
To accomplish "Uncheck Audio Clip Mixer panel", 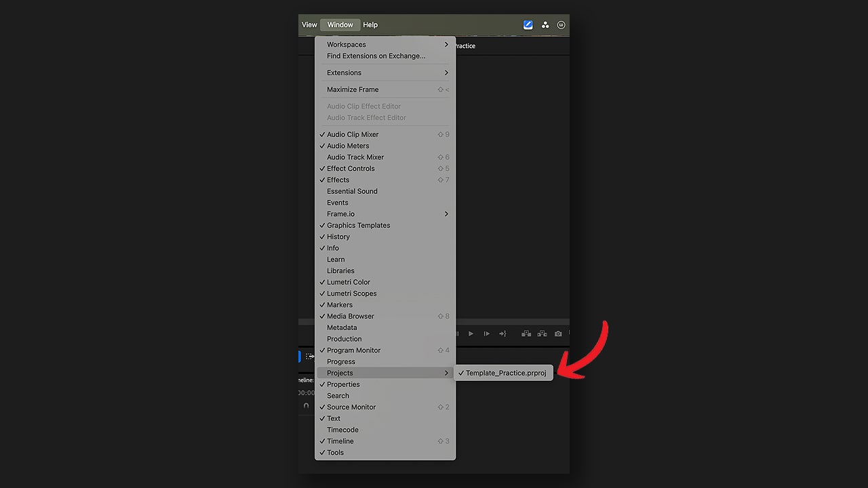I will click(x=385, y=134).
